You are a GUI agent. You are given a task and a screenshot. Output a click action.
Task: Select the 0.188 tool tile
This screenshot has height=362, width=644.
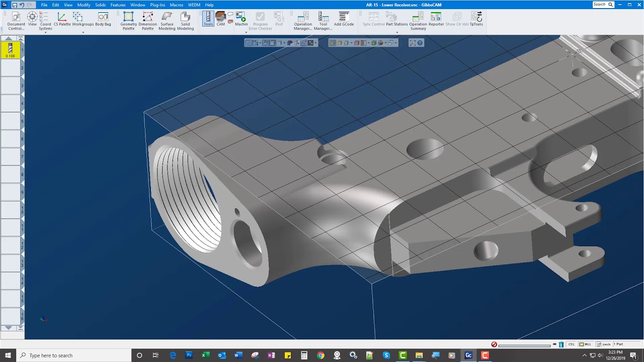tap(10, 50)
